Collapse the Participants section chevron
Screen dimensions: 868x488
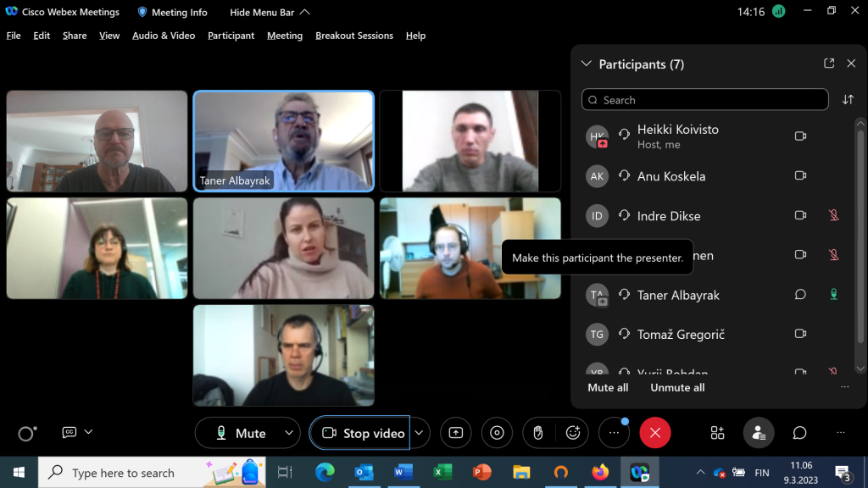[x=585, y=64]
